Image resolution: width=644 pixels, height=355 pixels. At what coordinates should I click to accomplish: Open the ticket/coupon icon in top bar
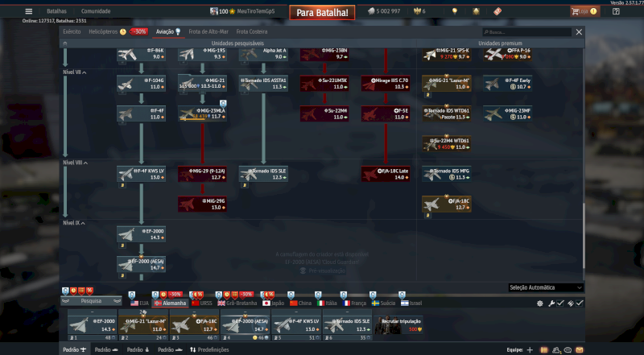pyautogui.click(x=497, y=11)
